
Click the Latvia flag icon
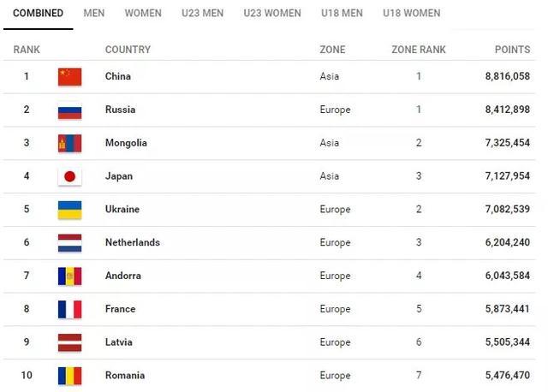(x=69, y=342)
